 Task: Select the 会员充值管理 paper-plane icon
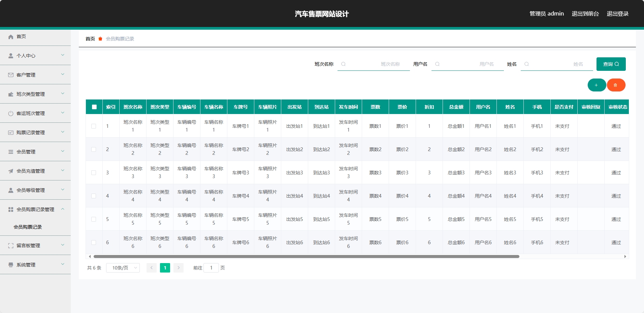click(10, 171)
